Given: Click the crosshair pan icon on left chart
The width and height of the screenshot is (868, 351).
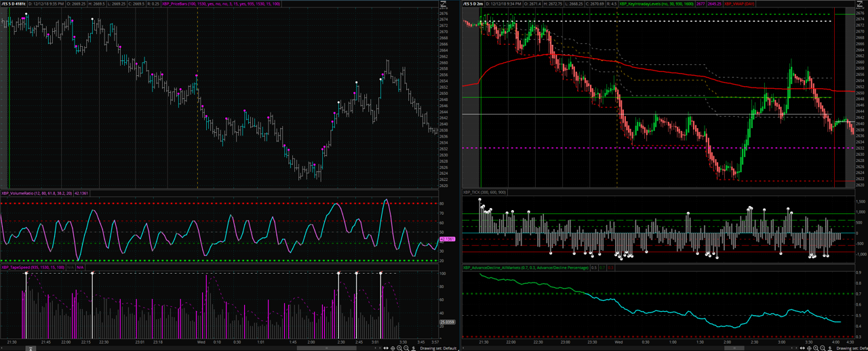Looking at the screenshot, I should 393,348.
